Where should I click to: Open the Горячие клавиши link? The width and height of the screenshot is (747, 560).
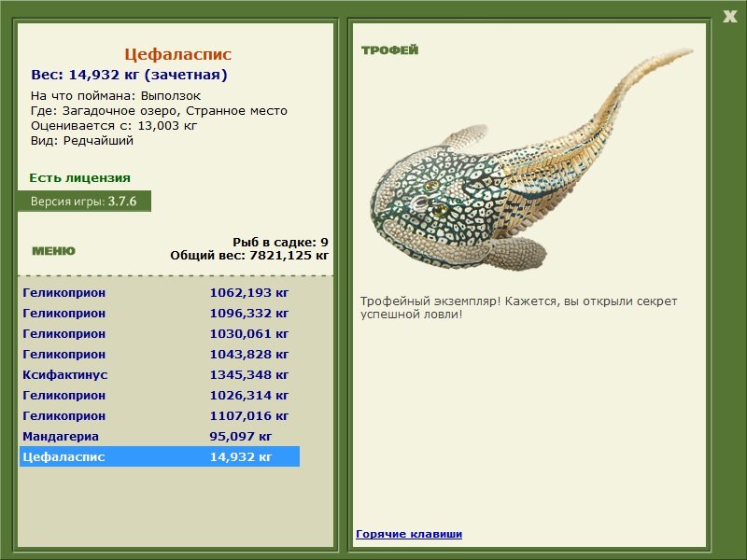click(409, 534)
